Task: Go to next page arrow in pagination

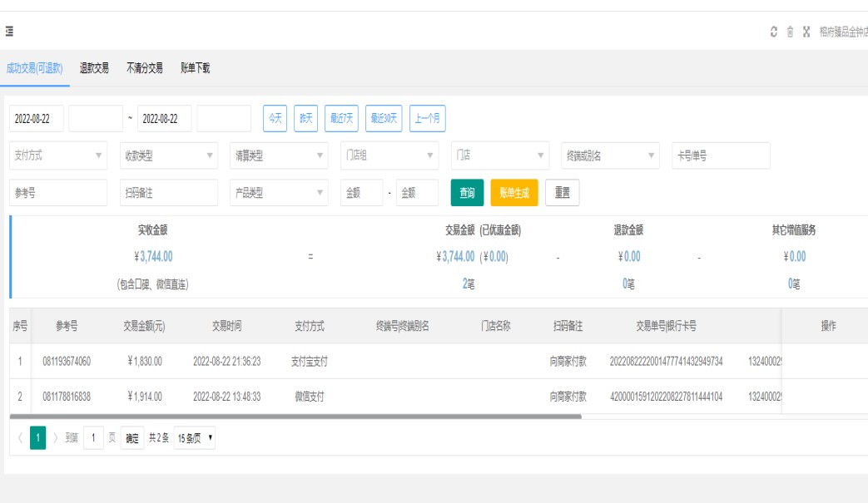Action: (56, 438)
